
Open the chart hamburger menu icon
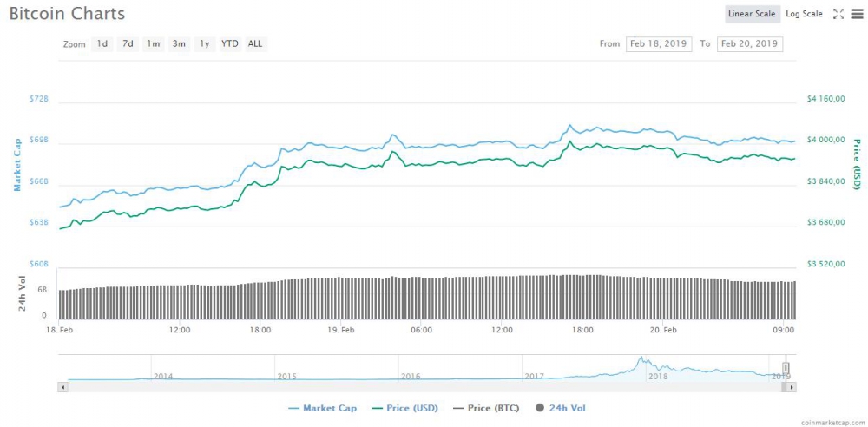(x=857, y=14)
